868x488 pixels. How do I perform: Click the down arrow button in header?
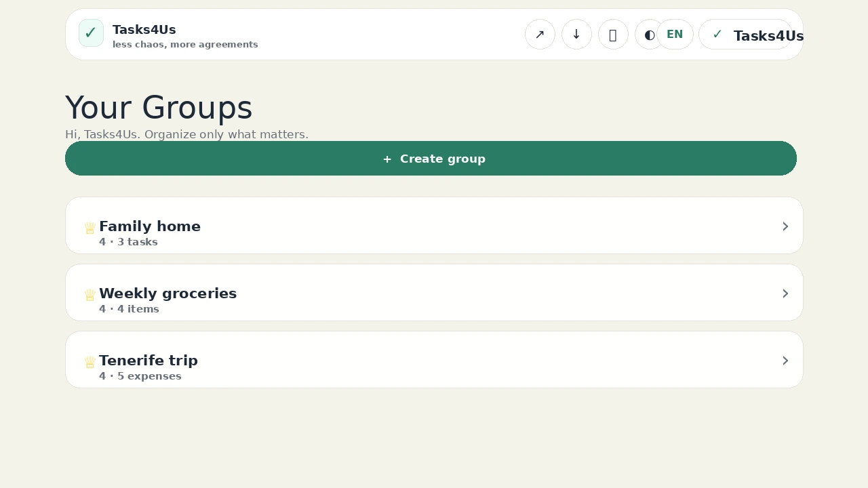click(576, 35)
